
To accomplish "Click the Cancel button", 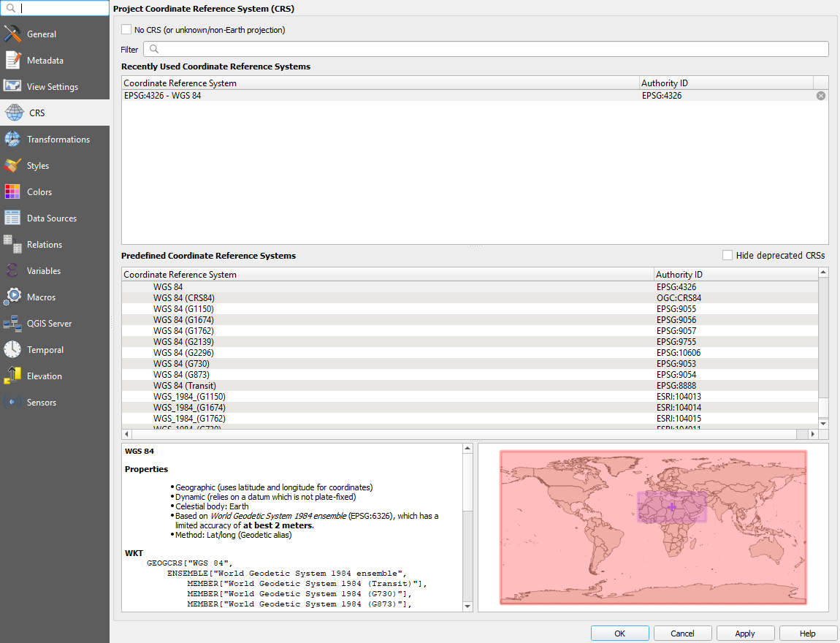I will tap(682, 633).
